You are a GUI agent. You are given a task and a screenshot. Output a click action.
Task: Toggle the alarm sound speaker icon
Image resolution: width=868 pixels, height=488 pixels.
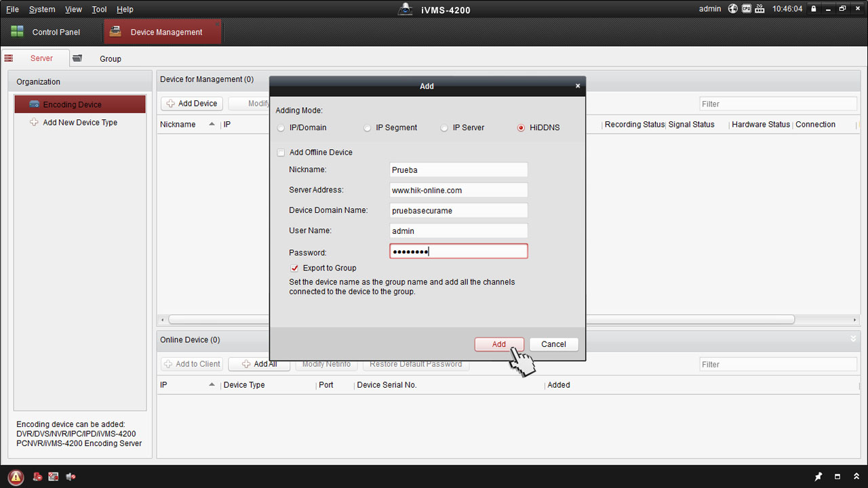71,476
